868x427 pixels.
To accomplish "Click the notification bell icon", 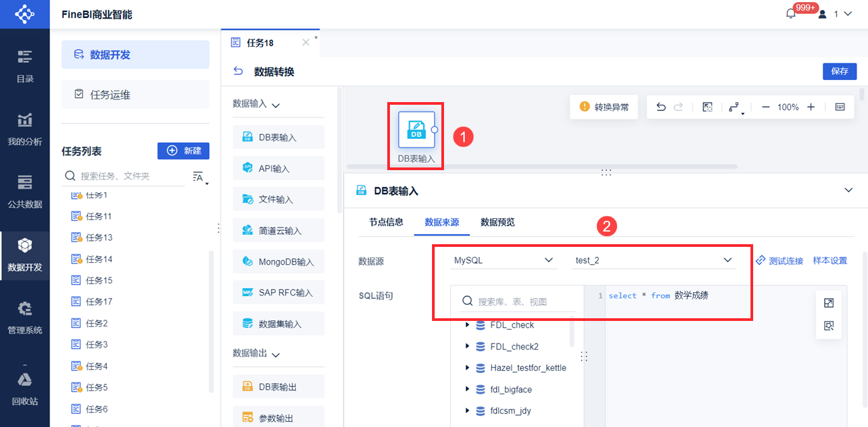I will coord(791,13).
